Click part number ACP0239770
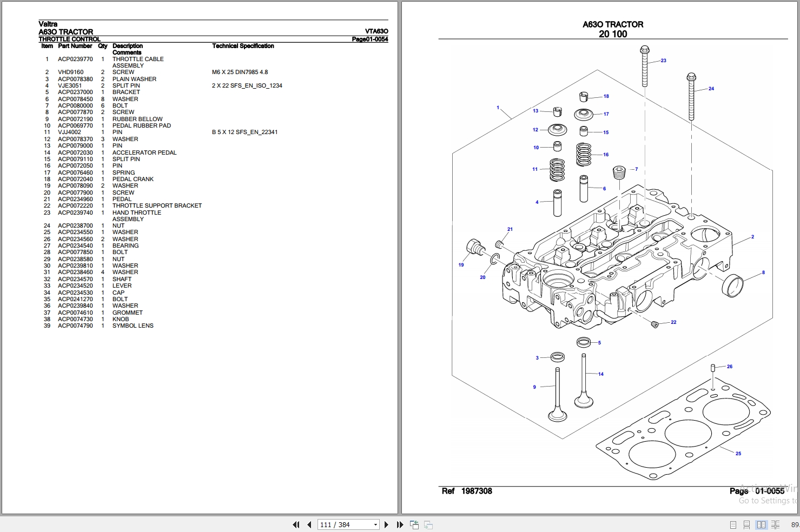 pyautogui.click(x=75, y=59)
